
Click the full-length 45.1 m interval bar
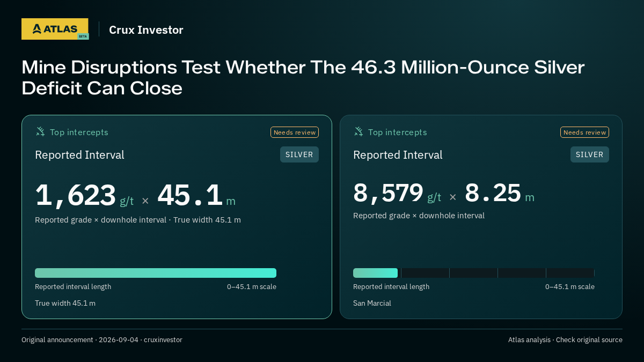(x=156, y=273)
